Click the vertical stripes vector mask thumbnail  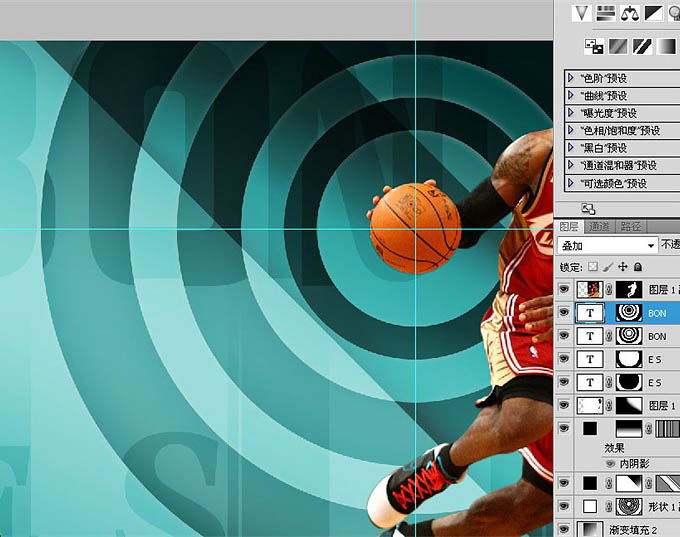click(x=667, y=429)
